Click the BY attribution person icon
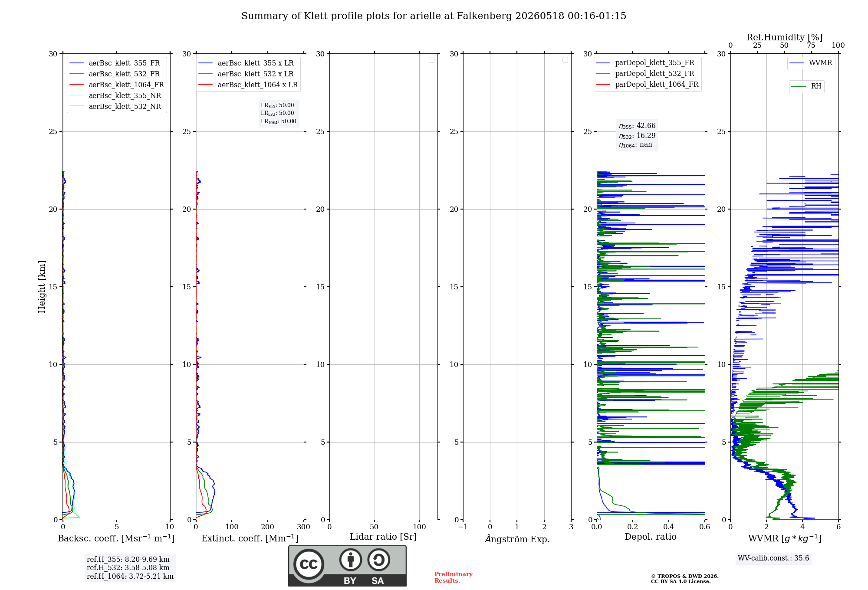This screenshot has height=590, width=868. point(351,560)
